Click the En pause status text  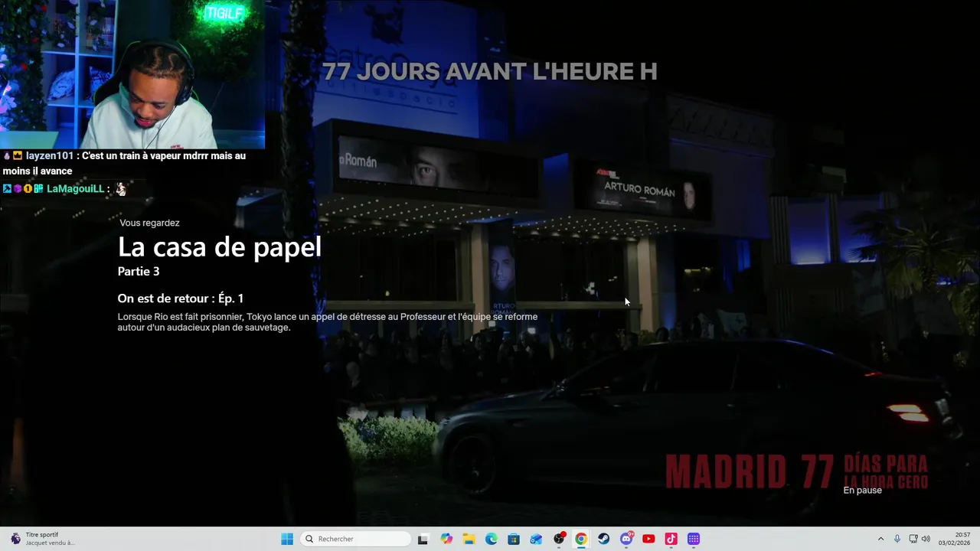pos(863,491)
